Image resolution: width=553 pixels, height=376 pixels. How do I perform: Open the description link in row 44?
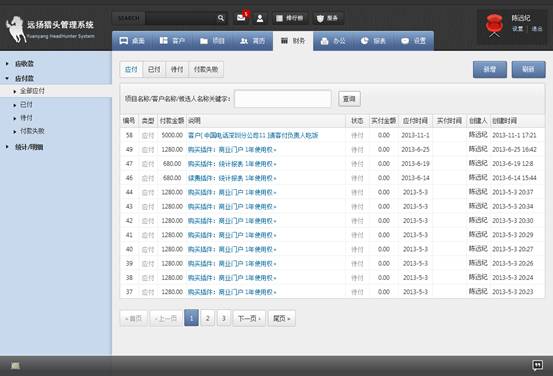232,192
